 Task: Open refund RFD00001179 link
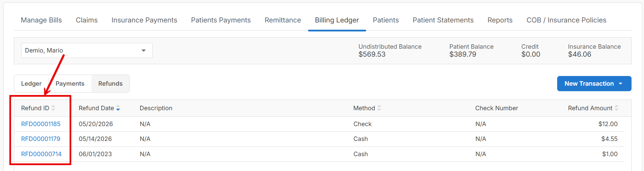(x=40, y=139)
